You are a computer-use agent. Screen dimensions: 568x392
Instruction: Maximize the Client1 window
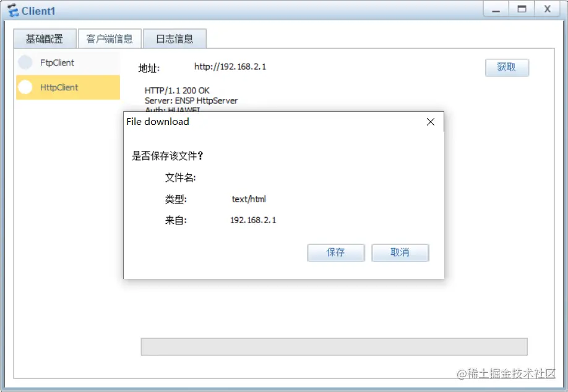point(522,9)
